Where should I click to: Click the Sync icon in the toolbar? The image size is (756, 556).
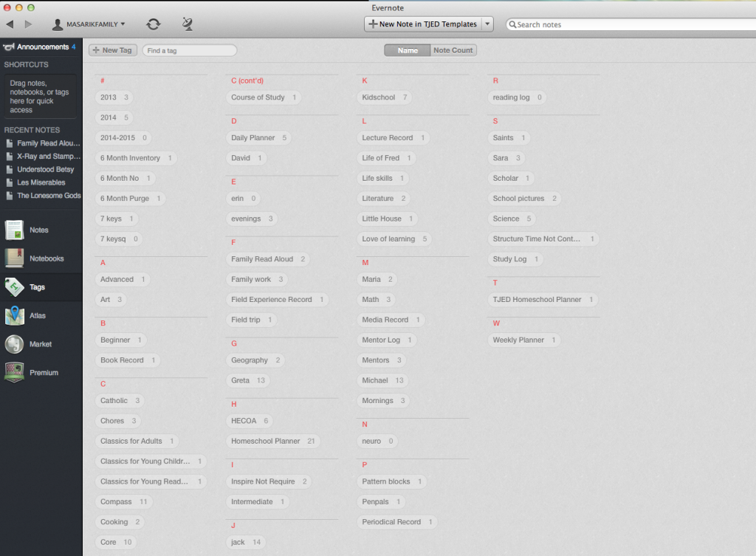(x=154, y=24)
